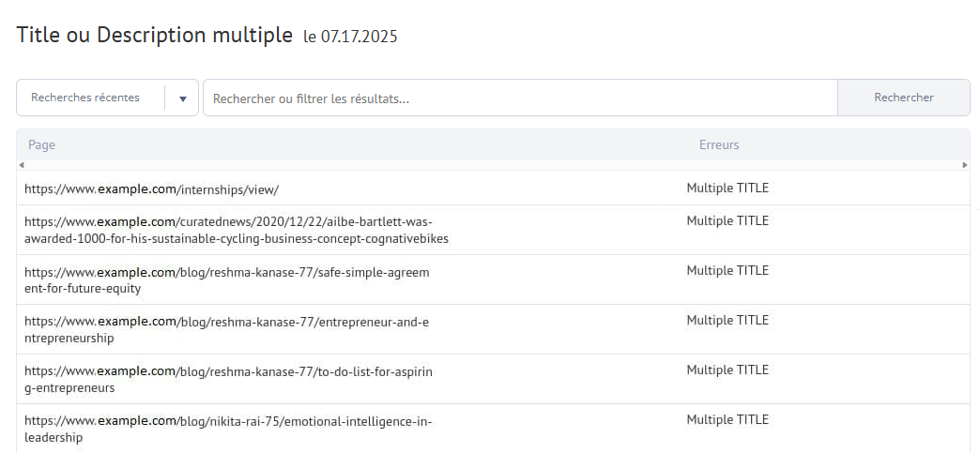Viewport: 980px width, 453px height.
Task: Click the right scroll arrow of table
Action: click(x=965, y=165)
